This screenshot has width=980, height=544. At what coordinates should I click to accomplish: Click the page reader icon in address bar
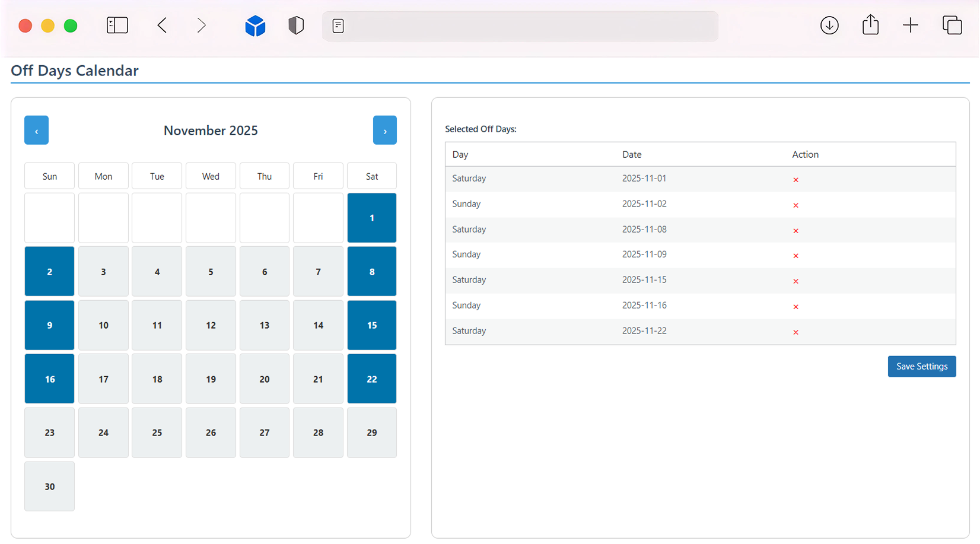coord(338,26)
